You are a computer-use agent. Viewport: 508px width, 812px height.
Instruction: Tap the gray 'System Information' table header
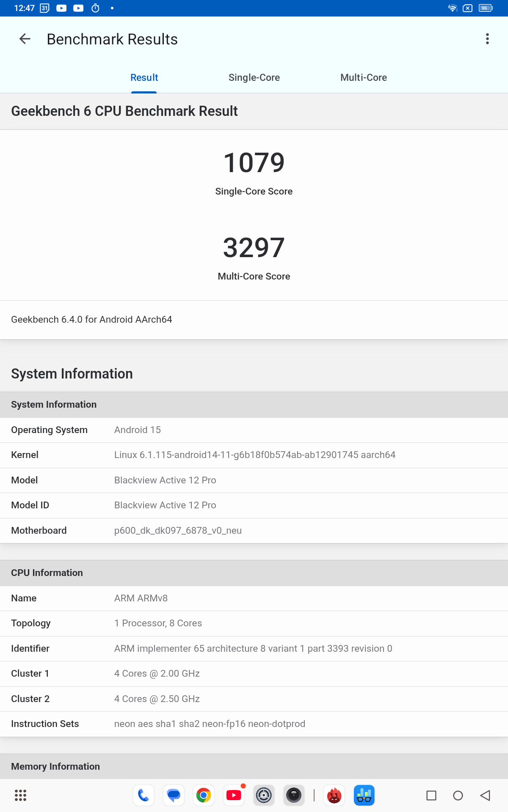[x=254, y=404]
